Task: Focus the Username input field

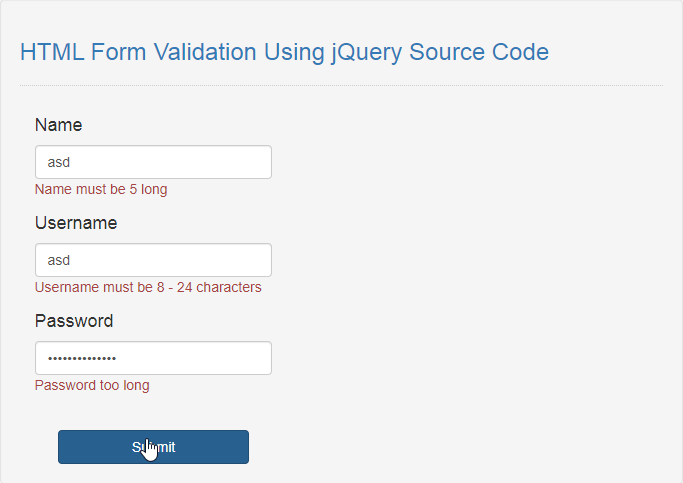Action: [x=153, y=260]
